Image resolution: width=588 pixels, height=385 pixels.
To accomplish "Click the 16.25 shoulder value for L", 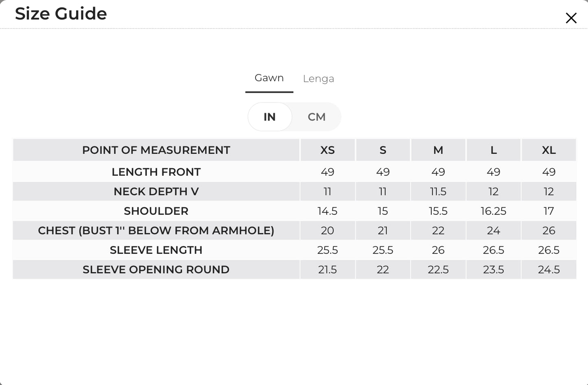I will click(493, 211).
